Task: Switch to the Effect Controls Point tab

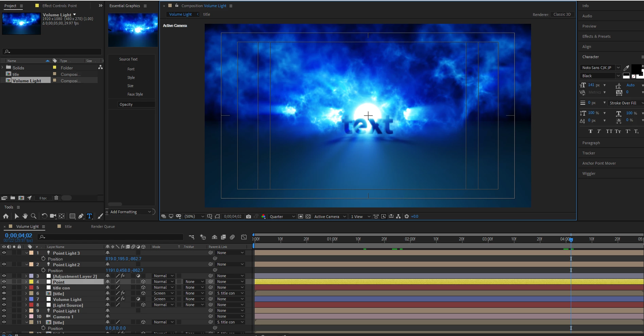Action: pyautogui.click(x=60, y=6)
